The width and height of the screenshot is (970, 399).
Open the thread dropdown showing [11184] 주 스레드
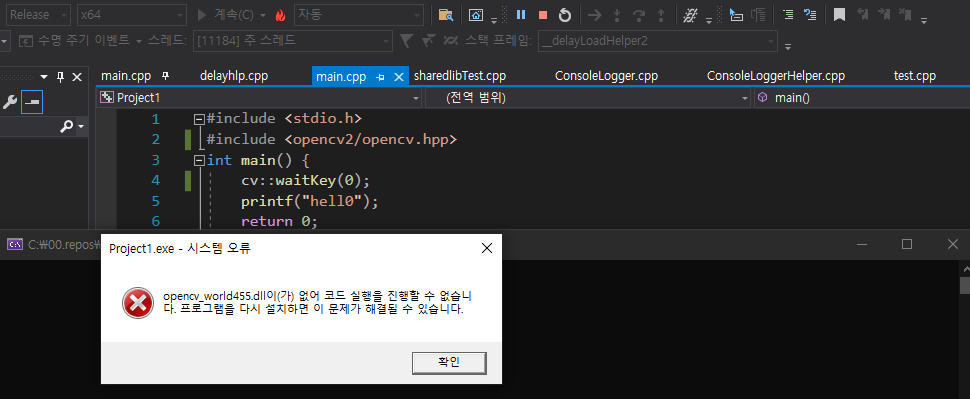click(x=293, y=41)
